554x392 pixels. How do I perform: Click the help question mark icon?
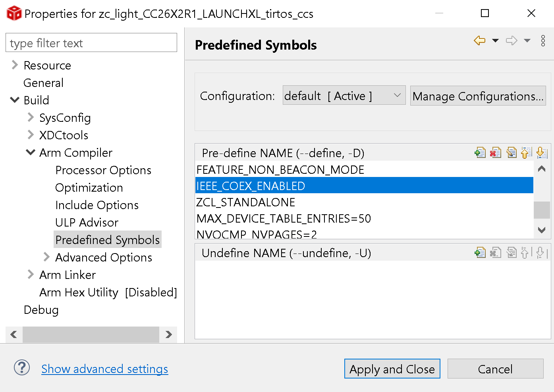point(22,368)
